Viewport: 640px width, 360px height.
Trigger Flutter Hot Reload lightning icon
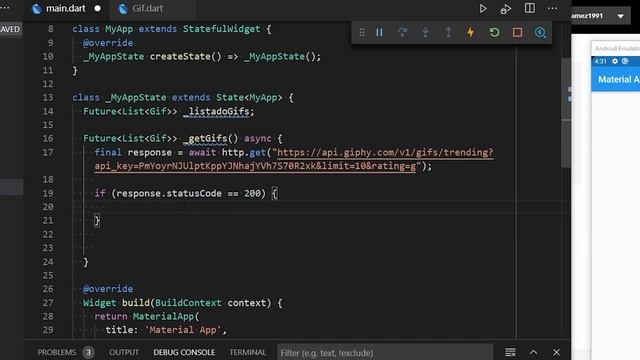coord(471,32)
